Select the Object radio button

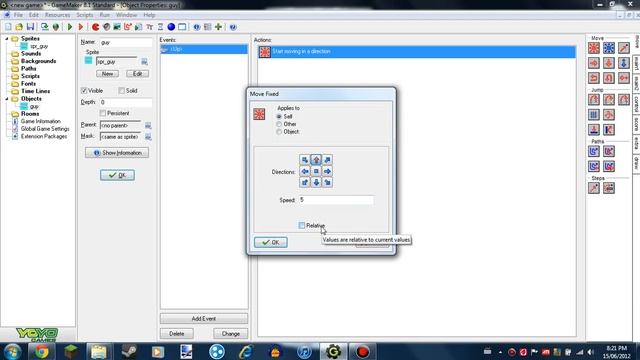pyautogui.click(x=279, y=132)
